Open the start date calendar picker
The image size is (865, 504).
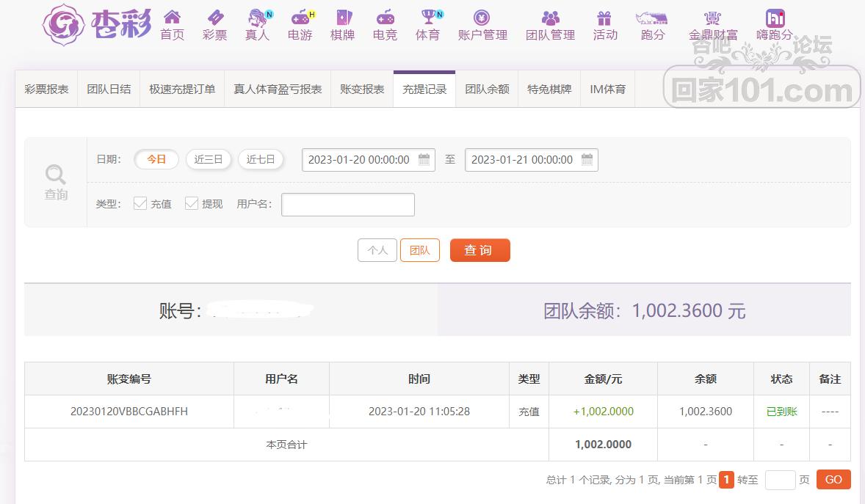click(424, 160)
